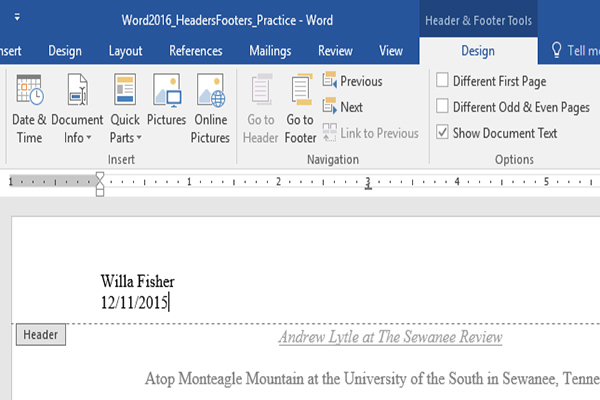Click the center tab stop at 3 inches on ruler
The width and height of the screenshot is (600, 400).
coord(368,187)
